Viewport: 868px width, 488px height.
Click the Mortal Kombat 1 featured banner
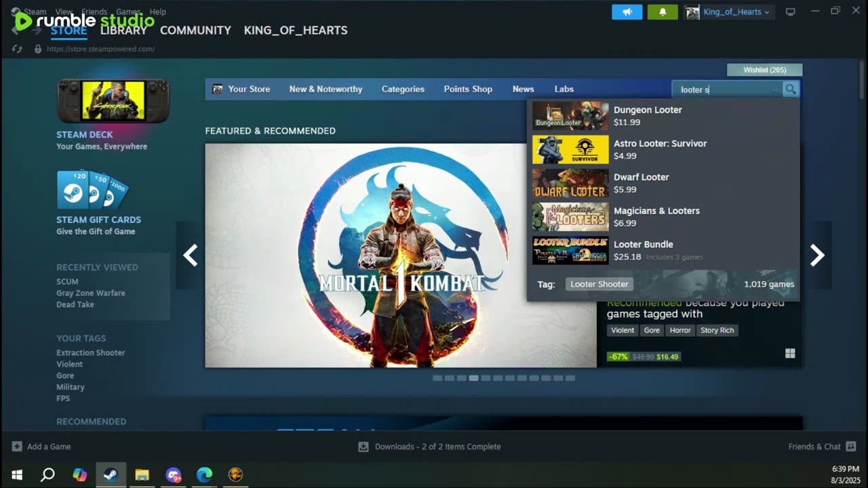point(401,256)
